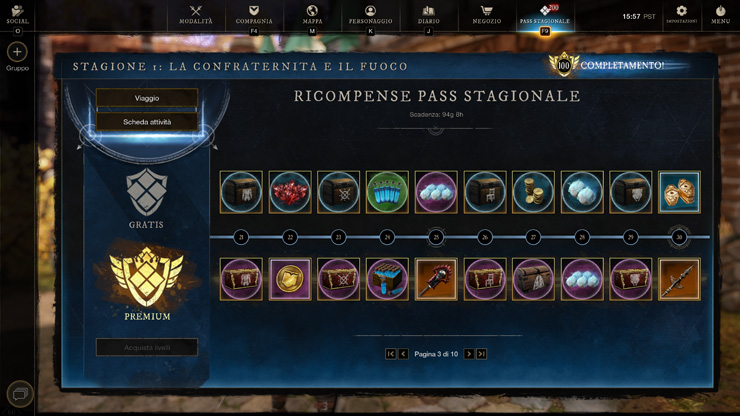Select the premium gold token reward at level 22

[290, 279]
